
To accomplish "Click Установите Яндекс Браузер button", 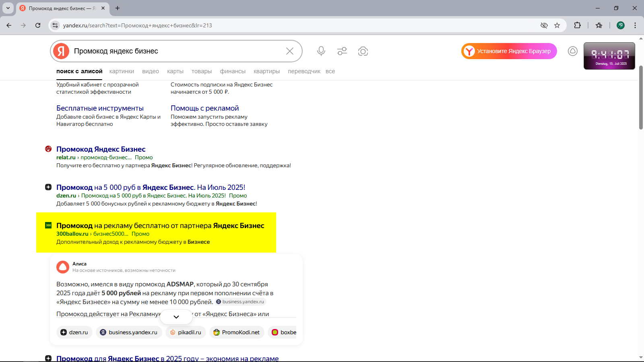I will pos(509,51).
